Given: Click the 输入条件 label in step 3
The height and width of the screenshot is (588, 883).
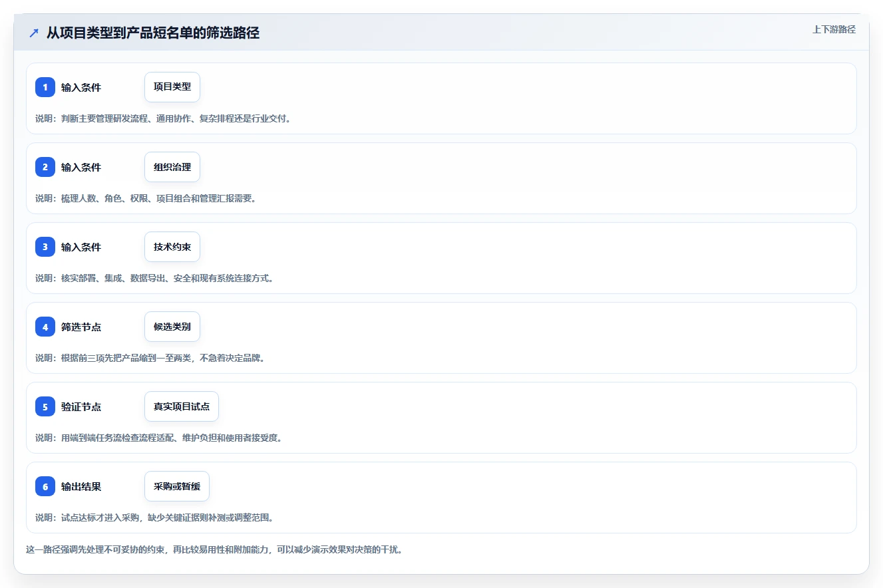Looking at the screenshot, I should [x=81, y=247].
